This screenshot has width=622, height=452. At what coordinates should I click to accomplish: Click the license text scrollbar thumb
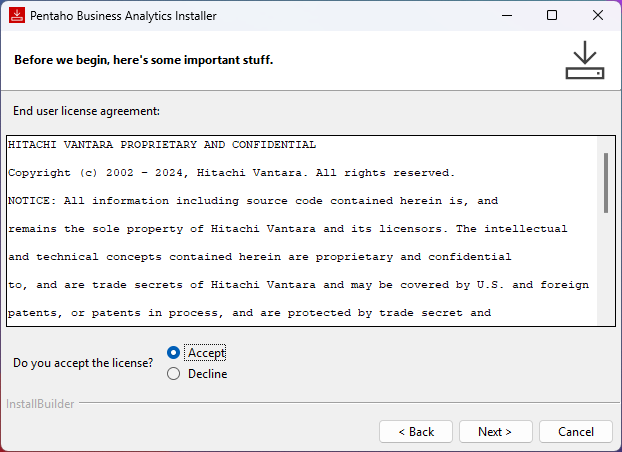click(605, 182)
